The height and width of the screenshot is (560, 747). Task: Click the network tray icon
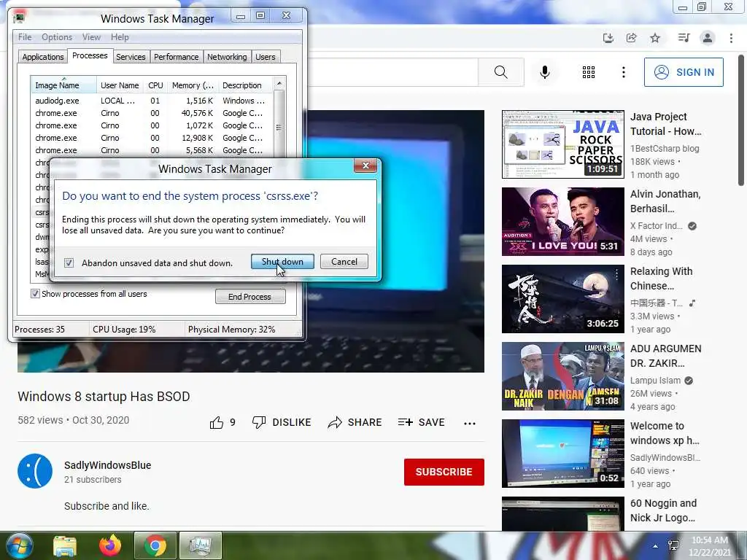pyautogui.click(x=673, y=545)
